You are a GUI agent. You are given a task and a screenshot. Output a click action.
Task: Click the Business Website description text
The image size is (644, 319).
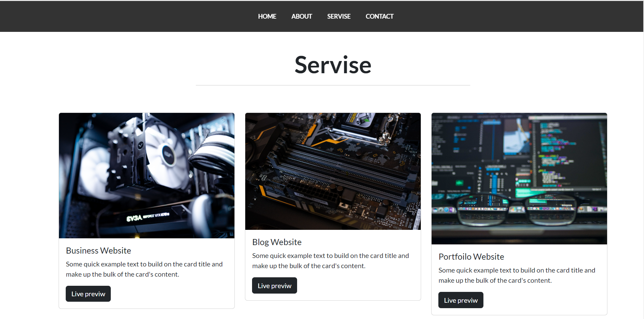click(144, 269)
